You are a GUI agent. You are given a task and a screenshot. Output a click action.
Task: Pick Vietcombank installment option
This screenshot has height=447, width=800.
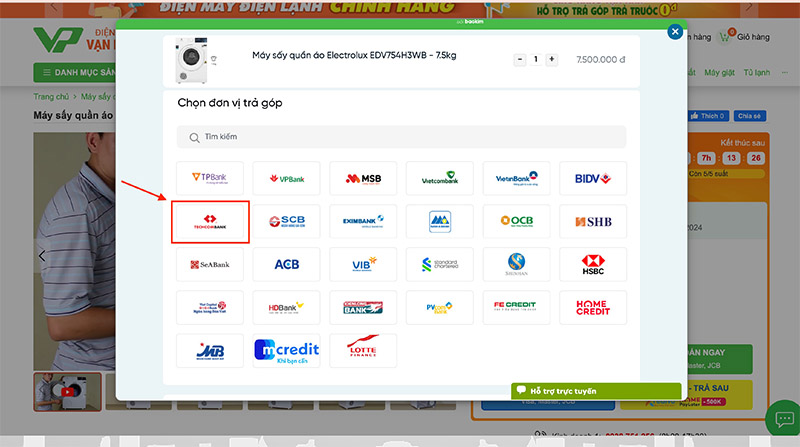point(440,178)
